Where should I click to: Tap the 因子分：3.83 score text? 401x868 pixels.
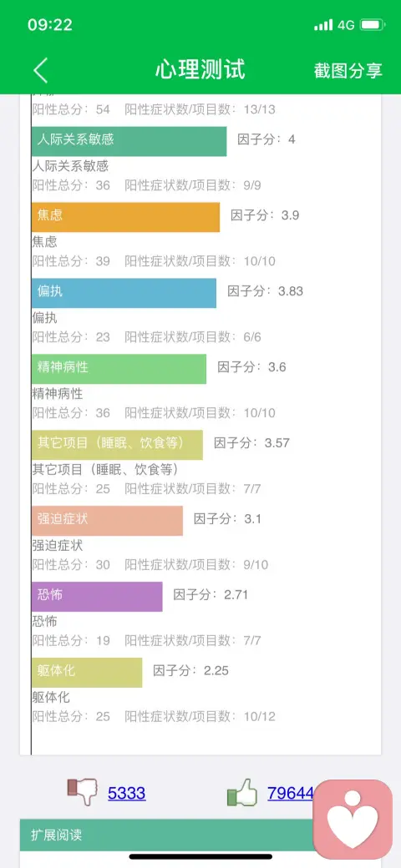pyautogui.click(x=266, y=291)
